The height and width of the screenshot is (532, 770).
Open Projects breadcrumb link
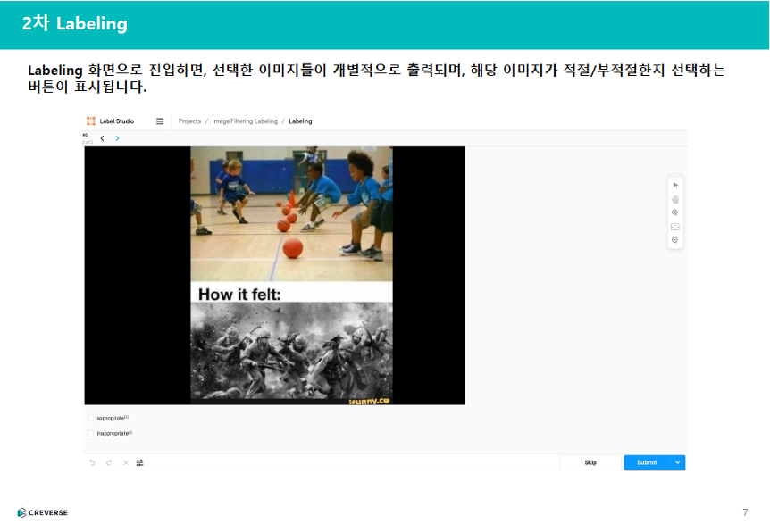tap(189, 121)
